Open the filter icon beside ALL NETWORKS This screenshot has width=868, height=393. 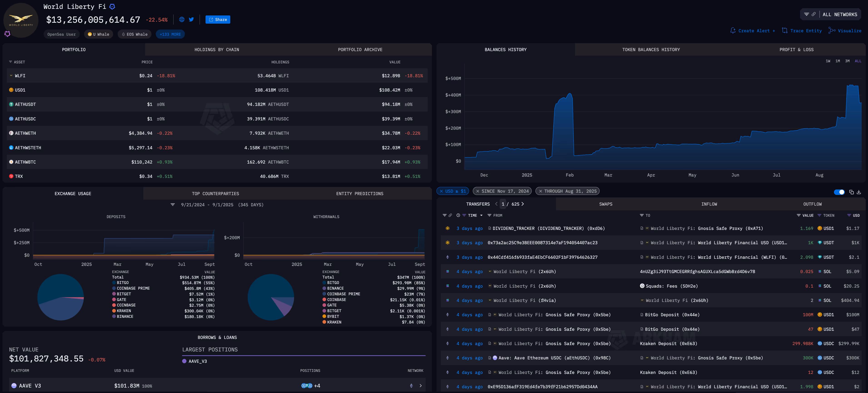807,15
